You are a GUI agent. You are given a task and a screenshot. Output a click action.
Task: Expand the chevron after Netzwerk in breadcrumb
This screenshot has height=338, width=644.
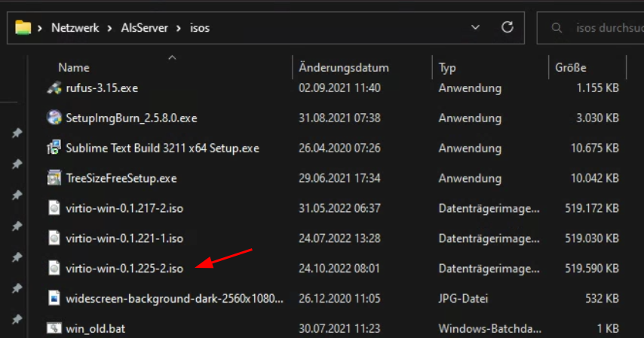pyautogui.click(x=109, y=28)
